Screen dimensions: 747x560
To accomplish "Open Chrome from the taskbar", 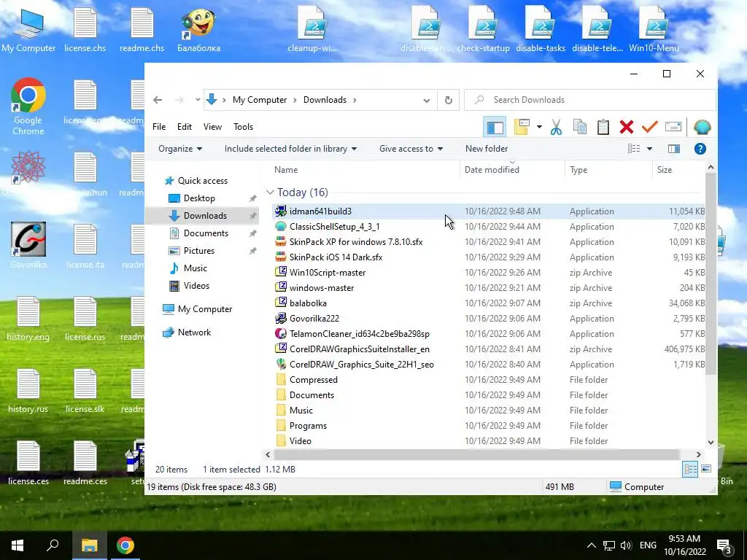I will tap(125, 545).
